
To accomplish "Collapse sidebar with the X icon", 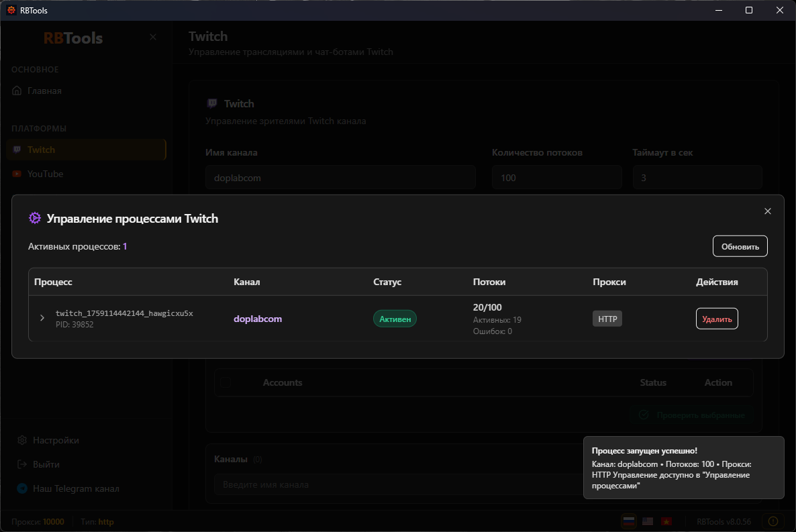I will coord(153,37).
